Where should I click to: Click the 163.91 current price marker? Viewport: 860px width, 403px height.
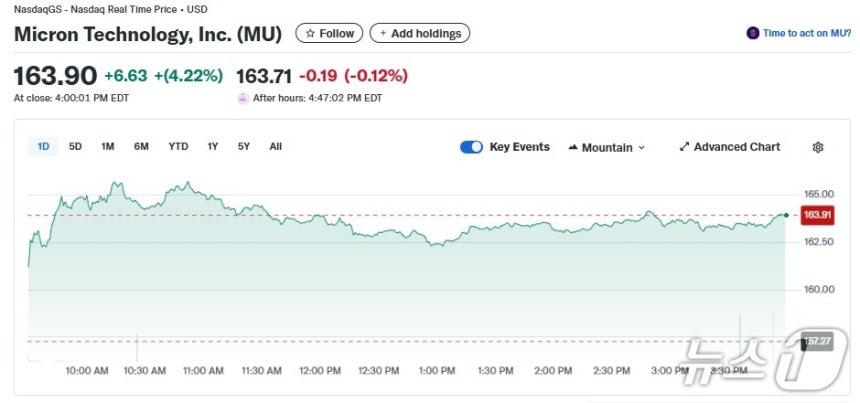(x=817, y=215)
